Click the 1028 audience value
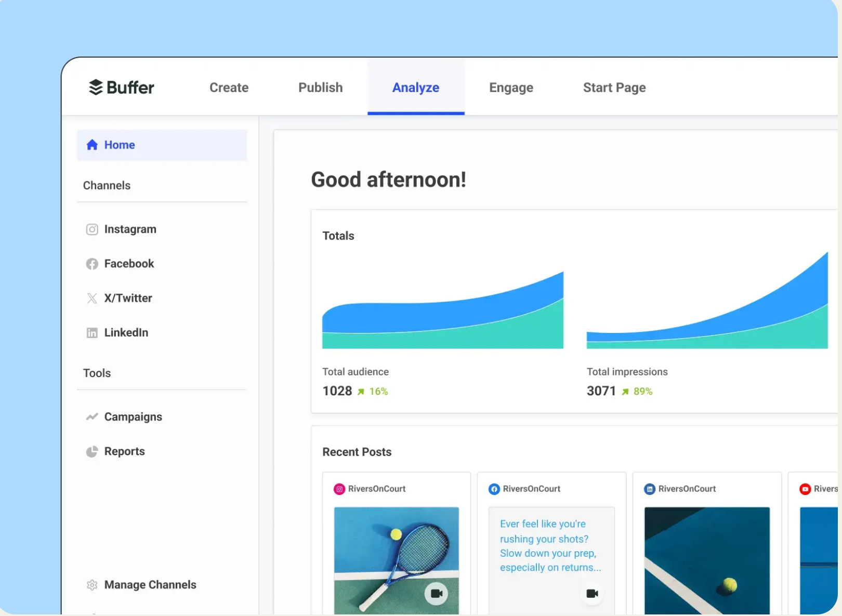 (x=337, y=391)
